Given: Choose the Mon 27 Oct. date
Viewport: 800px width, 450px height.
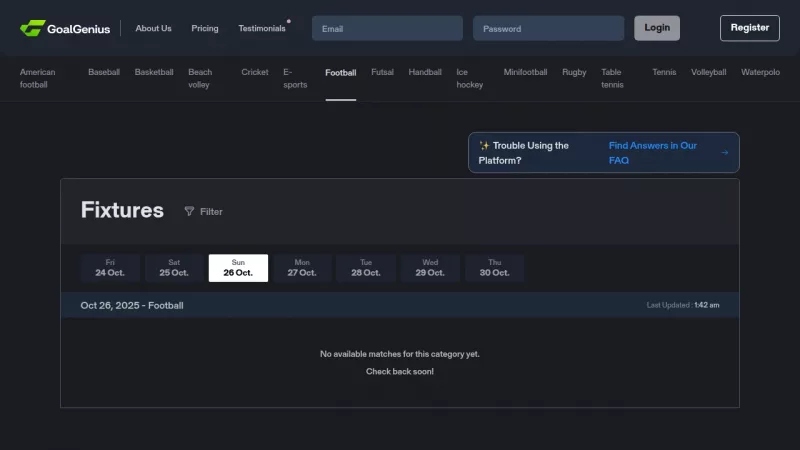Looking at the screenshot, I should tap(302, 268).
